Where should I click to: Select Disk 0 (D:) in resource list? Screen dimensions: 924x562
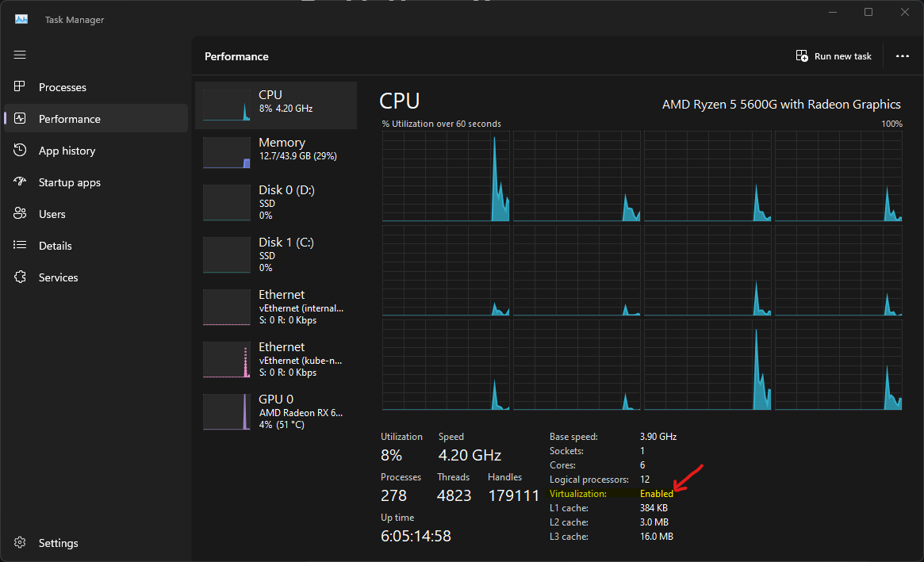point(275,203)
